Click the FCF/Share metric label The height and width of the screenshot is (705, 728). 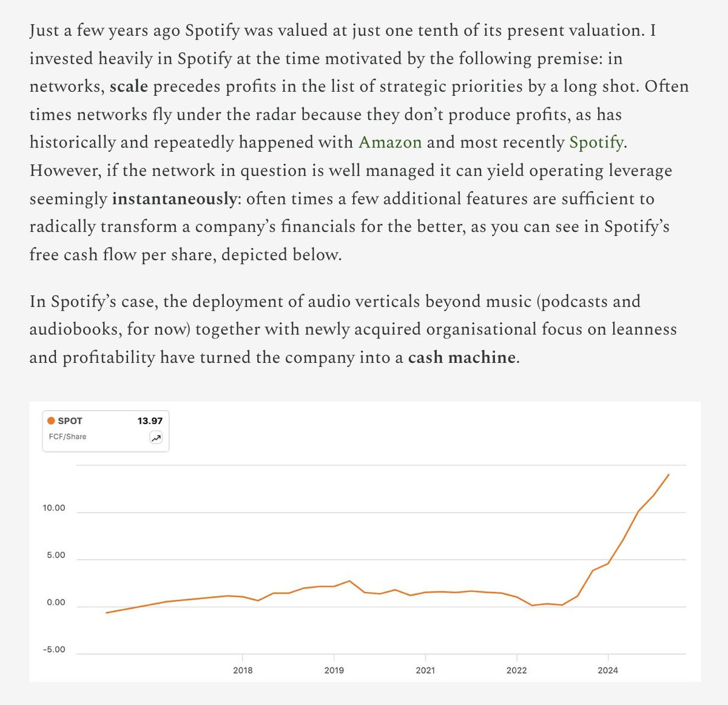(67, 437)
